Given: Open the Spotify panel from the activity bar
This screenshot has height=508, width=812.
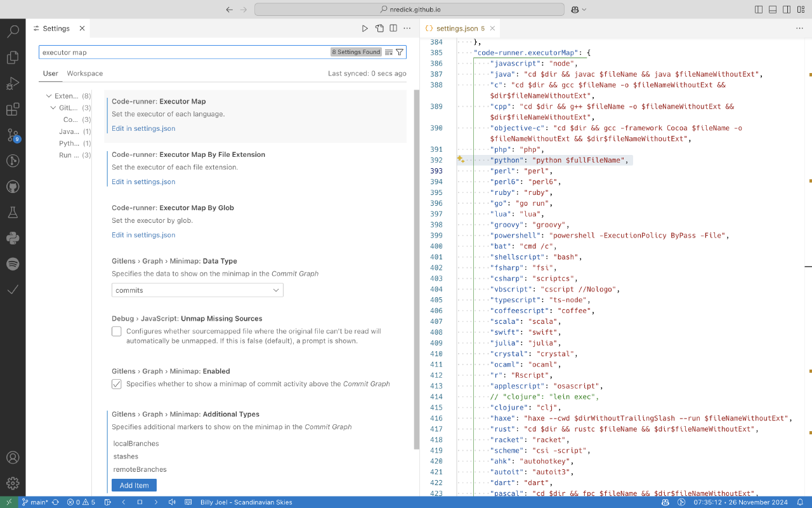Looking at the screenshot, I should point(13,264).
